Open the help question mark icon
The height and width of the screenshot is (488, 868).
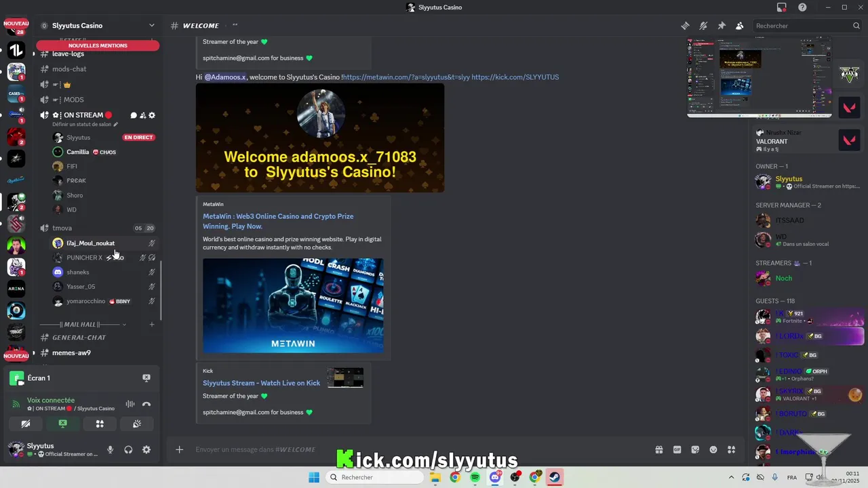802,7
